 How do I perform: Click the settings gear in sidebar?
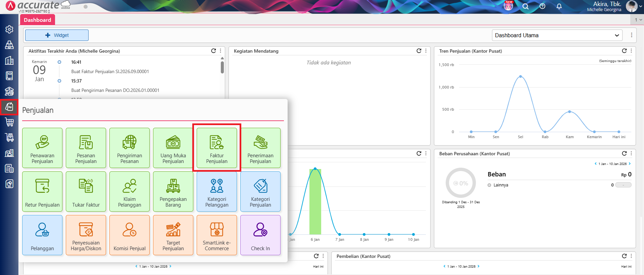coord(9,30)
